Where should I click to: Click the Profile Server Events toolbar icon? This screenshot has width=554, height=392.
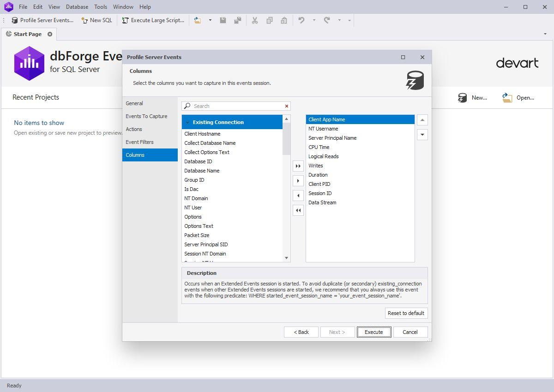click(15, 20)
